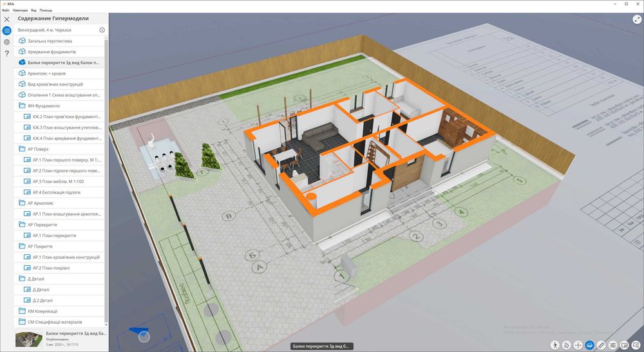Activate the measure ruler tool
644x352 pixels.
coord(601,346)
